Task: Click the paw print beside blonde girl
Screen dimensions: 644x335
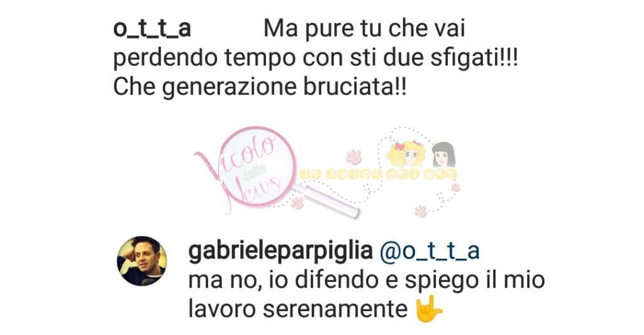Action: point(353,157)
